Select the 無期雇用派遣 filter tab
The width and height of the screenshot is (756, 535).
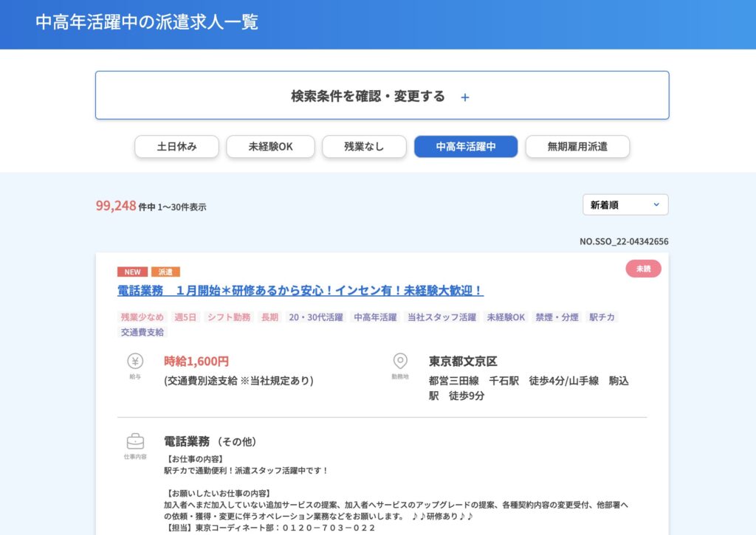coord(577,146)
